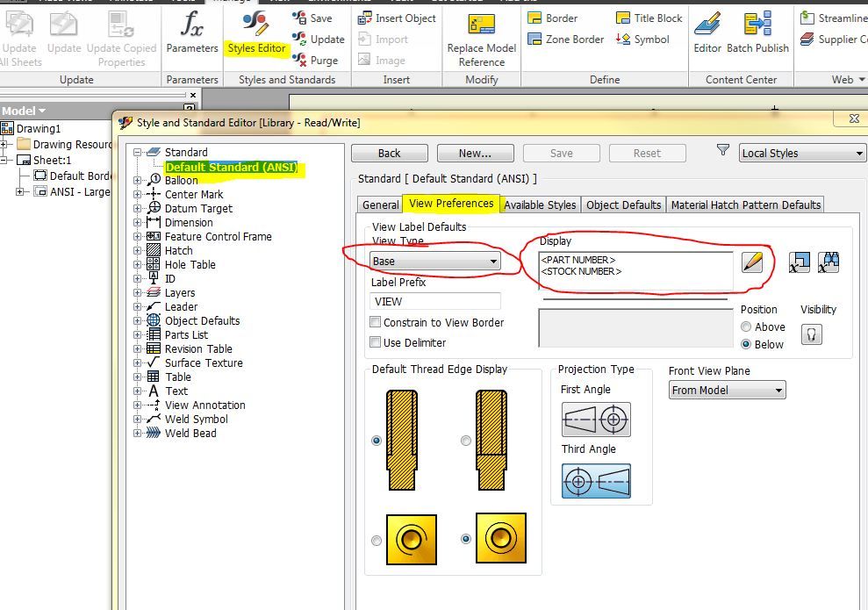868x610 pixels.
Task: Select Feature Control Frame style
Action: (x=219, y=236)
